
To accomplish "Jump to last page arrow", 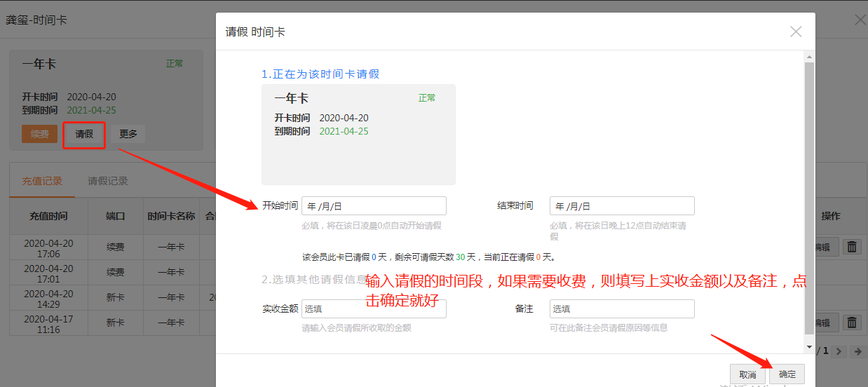I will coord(857,351).
